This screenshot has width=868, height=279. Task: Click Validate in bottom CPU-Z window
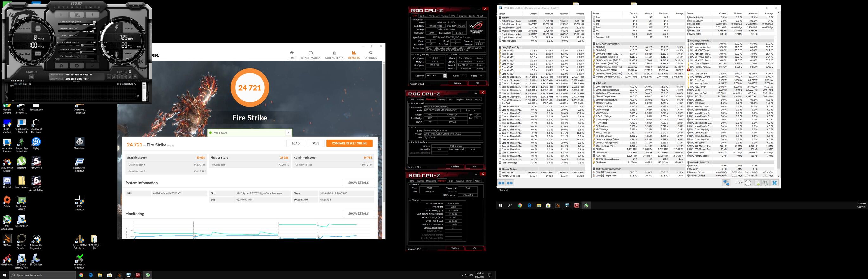click(x=455, y=248)
